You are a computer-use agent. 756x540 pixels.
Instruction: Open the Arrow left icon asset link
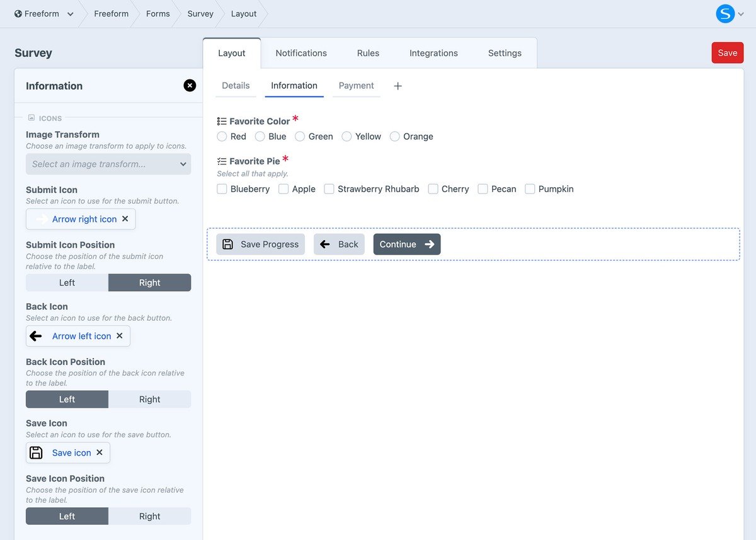point(82,336)
